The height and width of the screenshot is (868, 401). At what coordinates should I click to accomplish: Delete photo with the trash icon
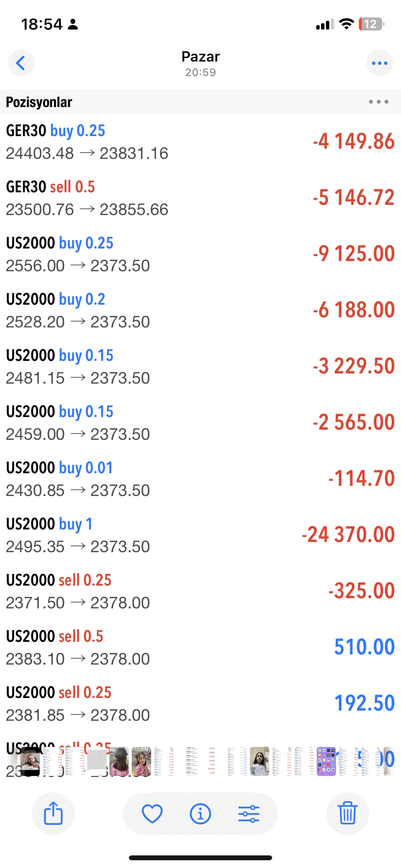(x=347, y=813)
